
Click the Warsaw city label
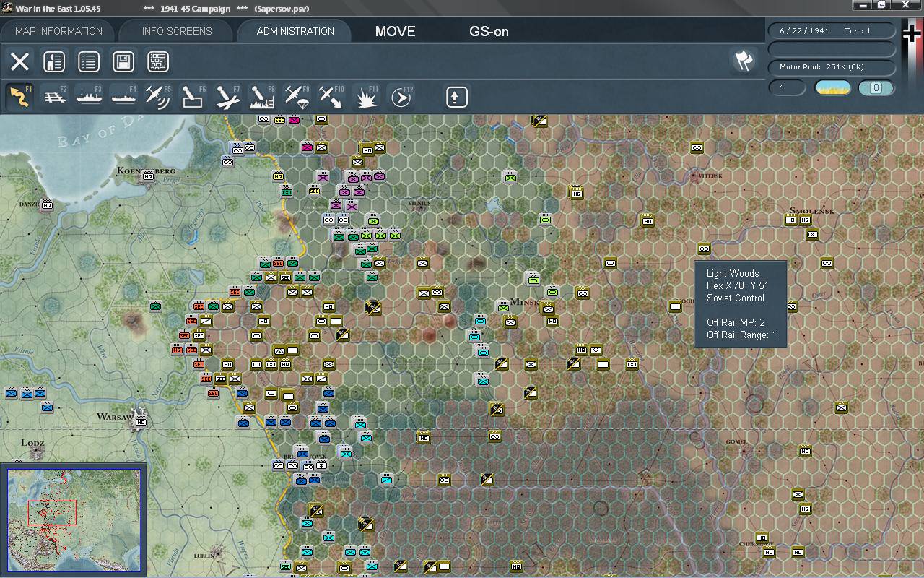pyautogui.click(x=115, y=417)
